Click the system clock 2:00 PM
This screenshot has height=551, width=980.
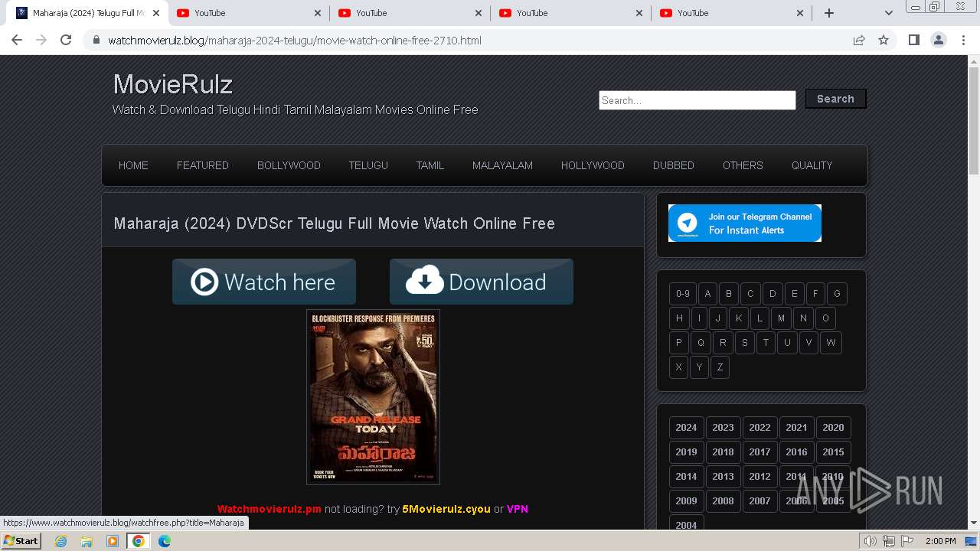(x=940, y=541)
